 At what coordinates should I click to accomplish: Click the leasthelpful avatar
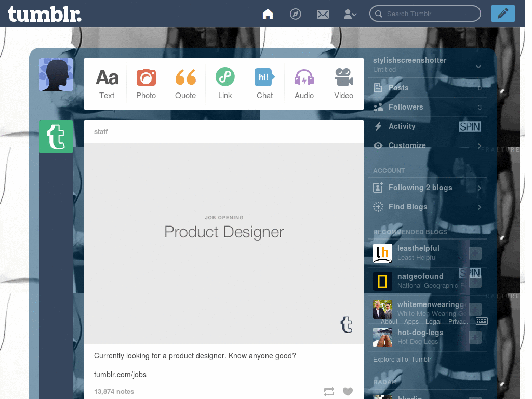point(382,253)
